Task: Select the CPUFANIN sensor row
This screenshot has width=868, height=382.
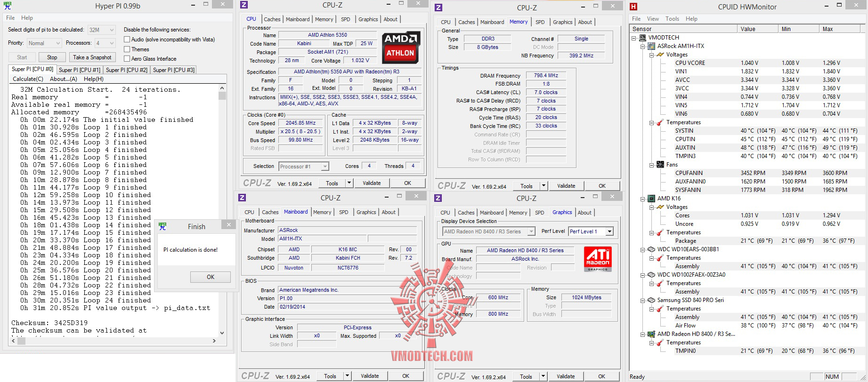Action: [x=766, y=173]
